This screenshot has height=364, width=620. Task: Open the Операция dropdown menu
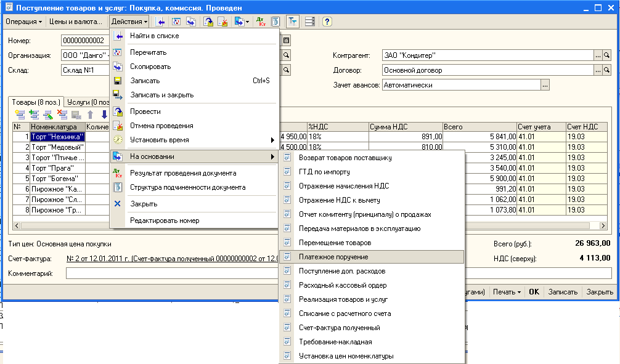coord(24,22)
